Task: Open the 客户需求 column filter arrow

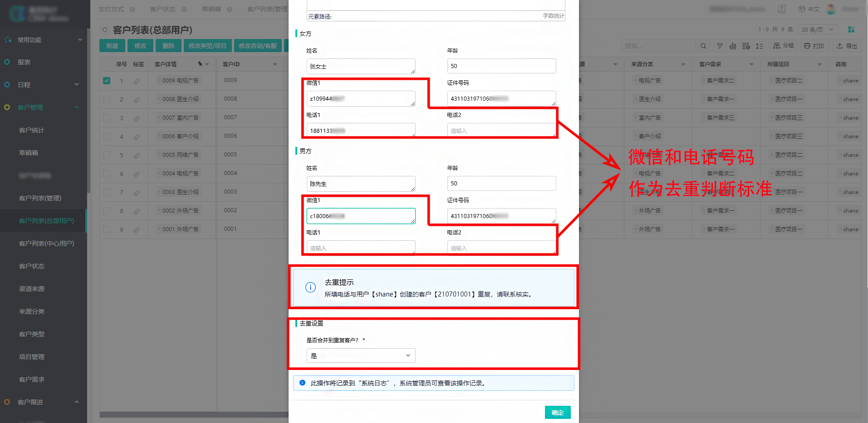Action: pyautogui.click(x=751, y=64)
